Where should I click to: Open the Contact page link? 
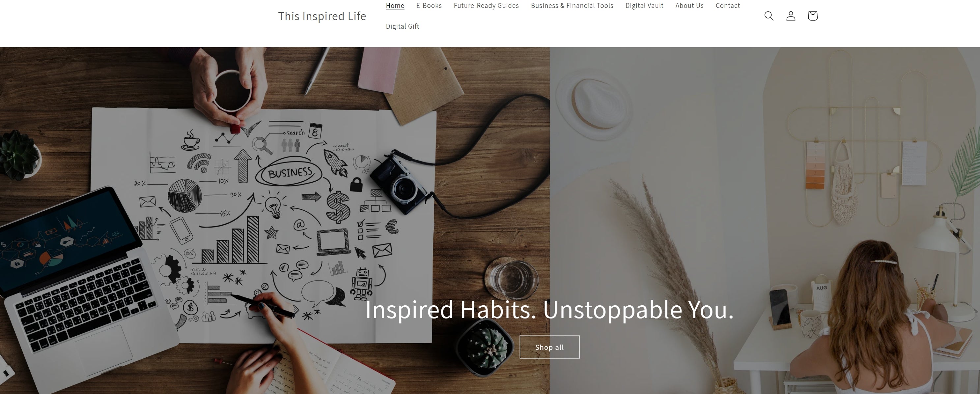point(727,5)
